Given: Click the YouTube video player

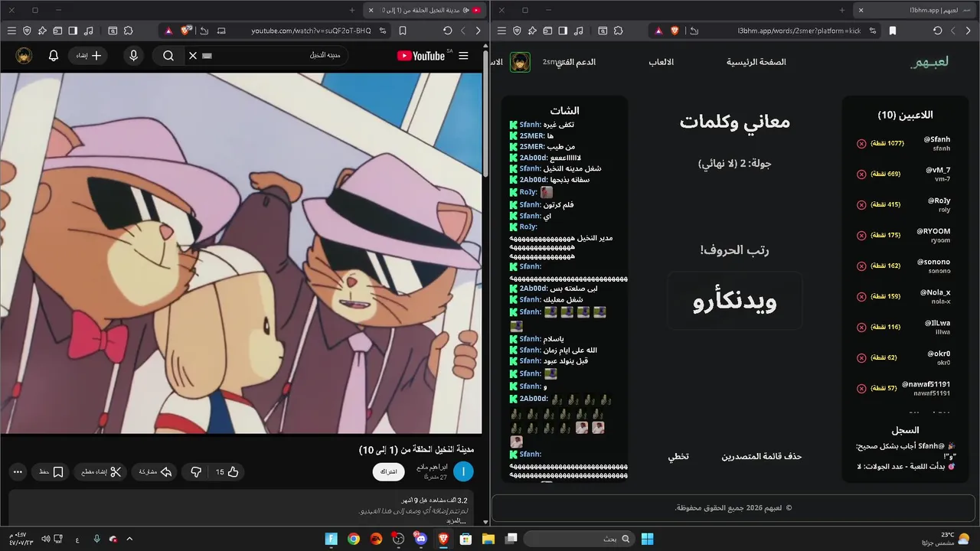Looking at the screenshot, I should tap(241, 253).
